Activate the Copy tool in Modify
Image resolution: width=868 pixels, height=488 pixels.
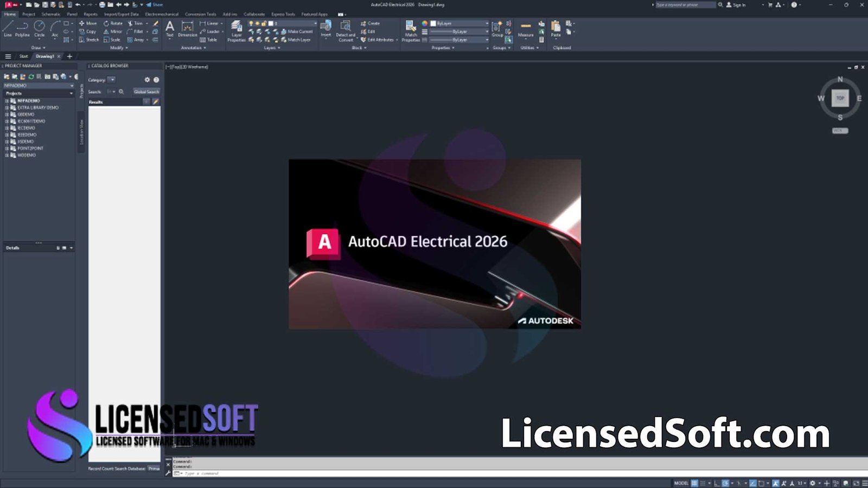[x=87, y=31]
